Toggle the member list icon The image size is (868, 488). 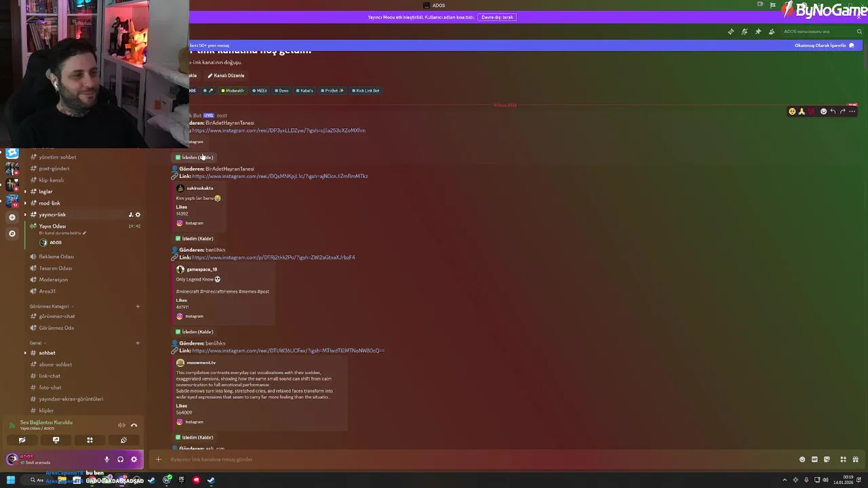click(x=772, y=32)
